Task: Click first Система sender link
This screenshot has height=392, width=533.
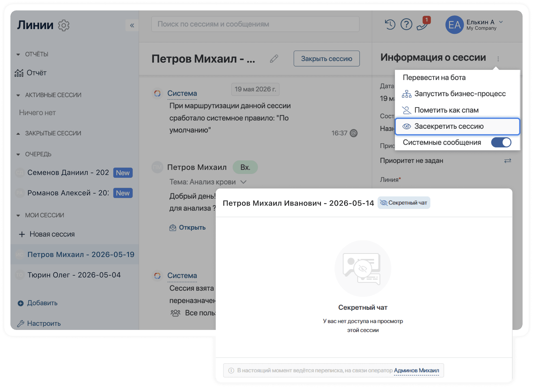Action: tap(182, 94)
